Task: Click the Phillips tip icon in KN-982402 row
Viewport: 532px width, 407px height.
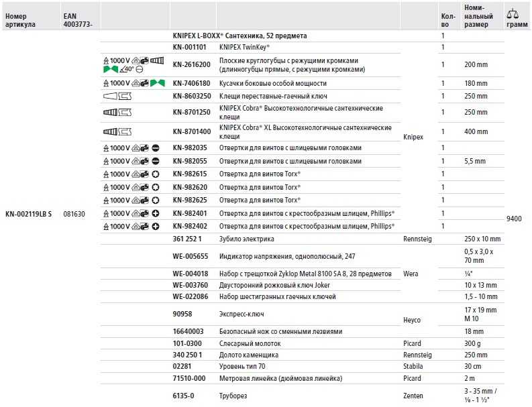Action: tap(156, 226)
